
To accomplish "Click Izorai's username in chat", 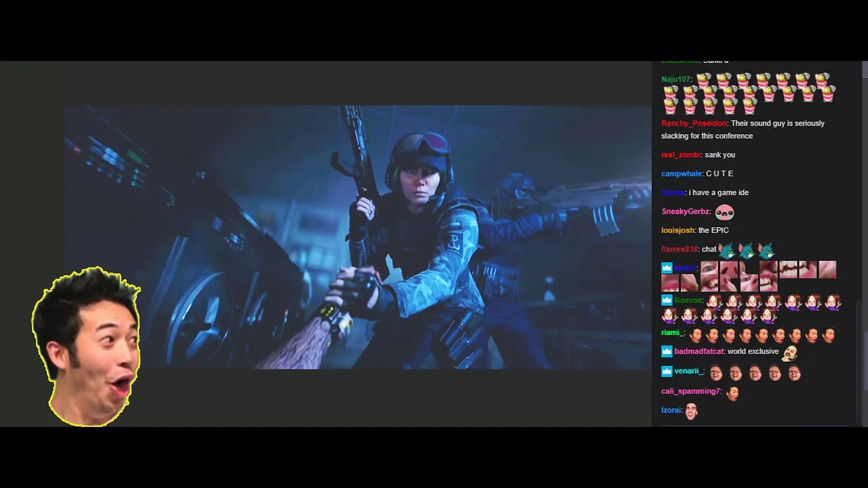I will click(x=671, y=410).
